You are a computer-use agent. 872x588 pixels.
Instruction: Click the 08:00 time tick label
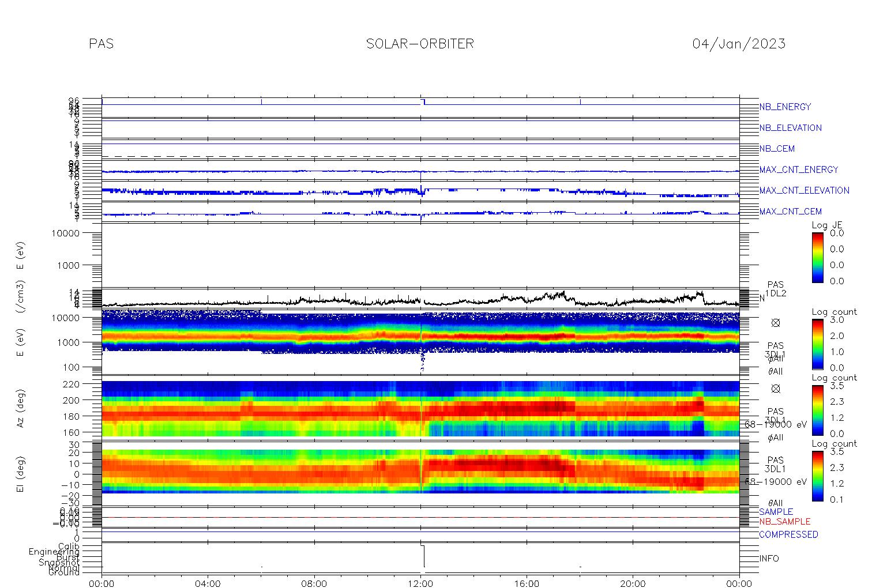click(314, 583)
